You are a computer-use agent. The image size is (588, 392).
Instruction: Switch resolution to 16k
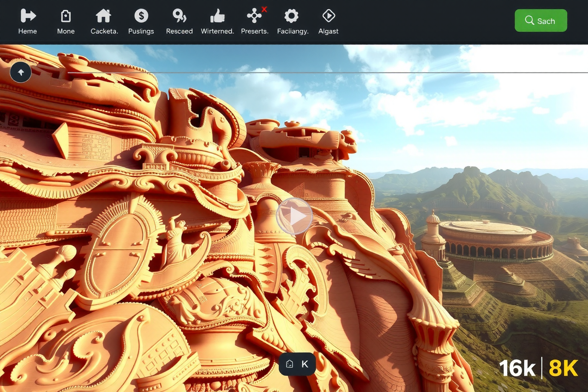tap(517, 368)
